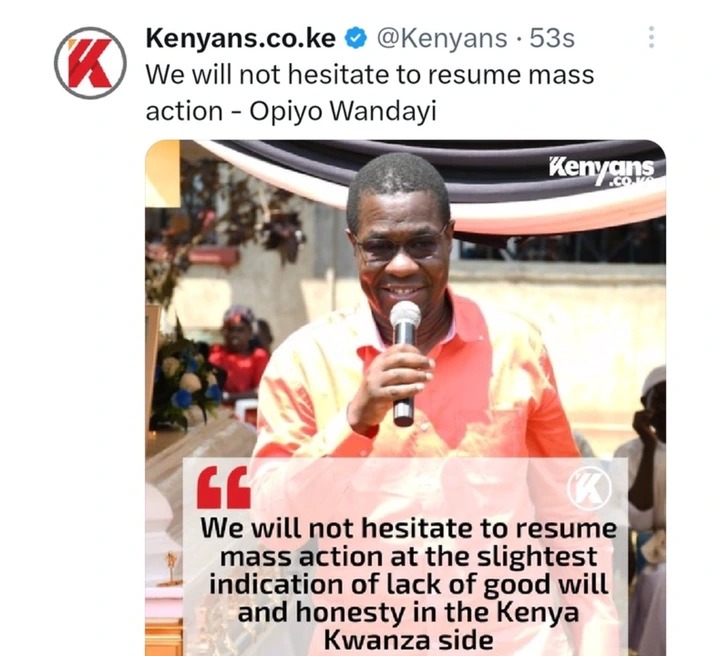This screenshot has width=720, height=656.
Task: Click the blue and white flower bouquet
Action: pos(187,381)
